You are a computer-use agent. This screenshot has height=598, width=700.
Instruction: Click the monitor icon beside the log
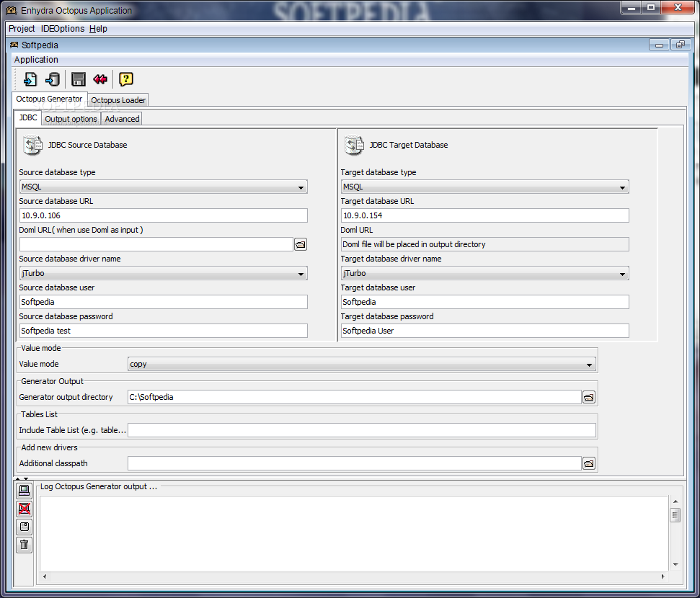tap(24, 491)
